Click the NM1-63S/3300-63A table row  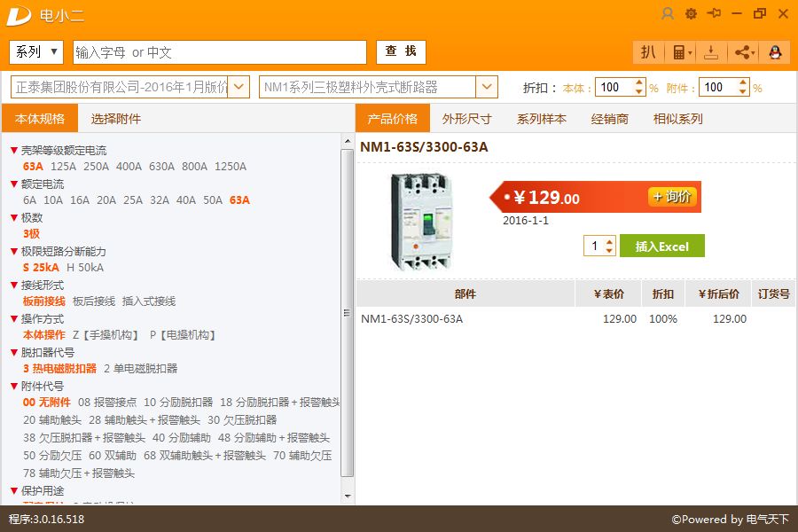575,318
